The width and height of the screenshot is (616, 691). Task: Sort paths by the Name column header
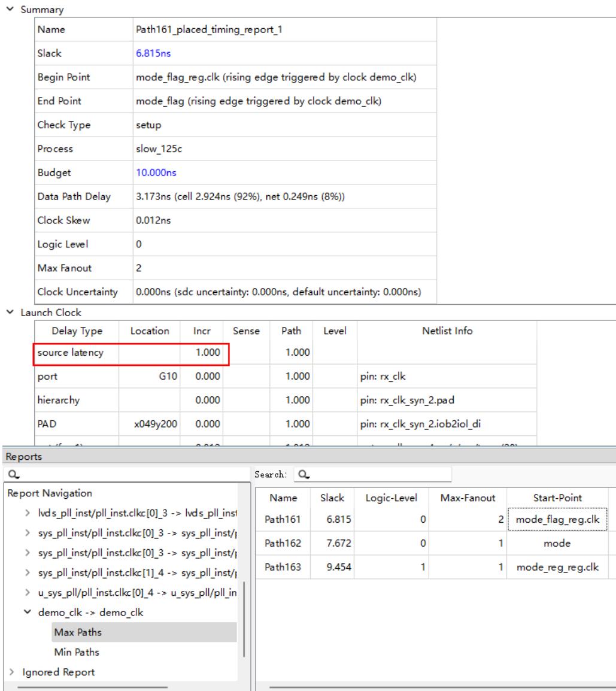click(x=283, y=498)
